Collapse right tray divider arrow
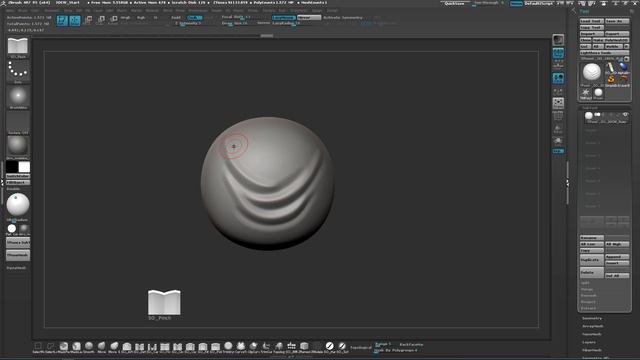This screenshot has height=360, width=640. pyautogui.click(x=567, y=184)
